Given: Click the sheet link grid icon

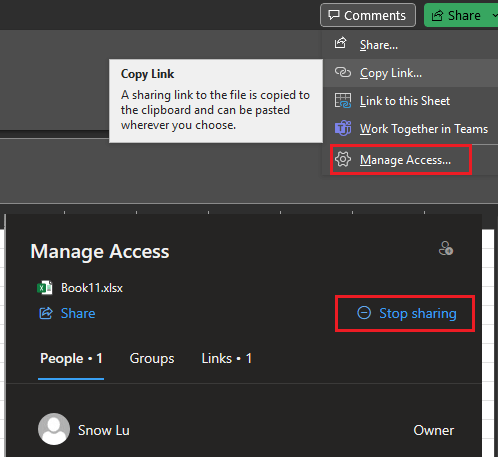Looking at the screenshot, I should pos(343,101).
